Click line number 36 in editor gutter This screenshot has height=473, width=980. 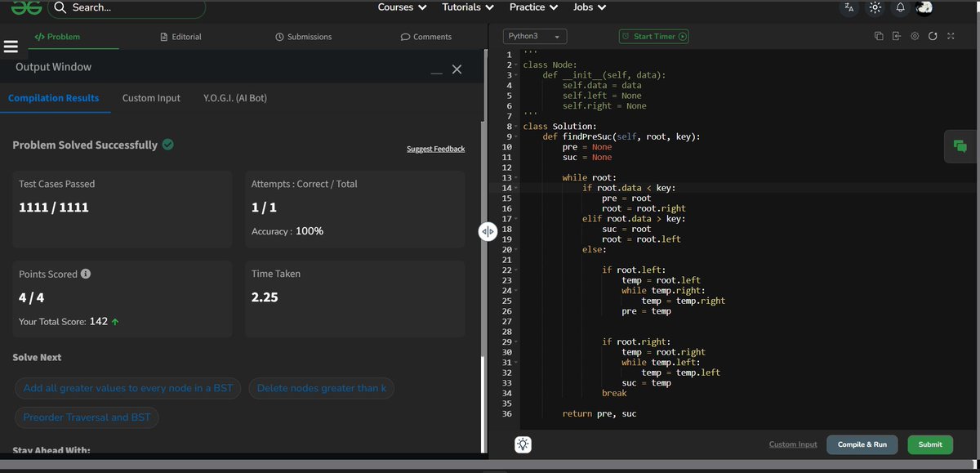coord(506,414)
